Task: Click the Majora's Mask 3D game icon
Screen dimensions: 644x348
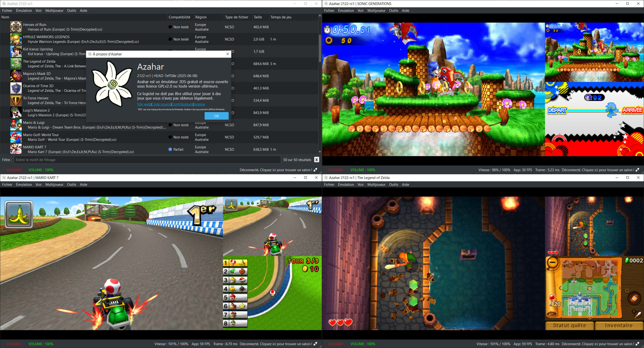Action: pyautogui.click(x=16, y=76)
